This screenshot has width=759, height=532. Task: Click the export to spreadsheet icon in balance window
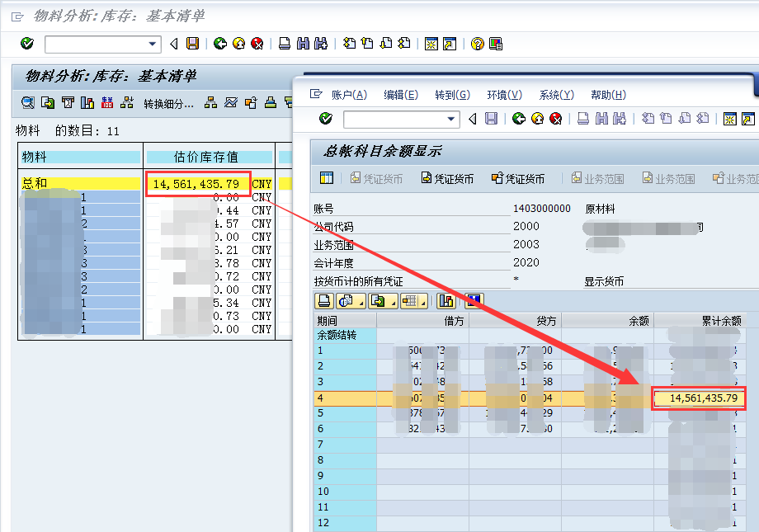click(x=377, y=300)
